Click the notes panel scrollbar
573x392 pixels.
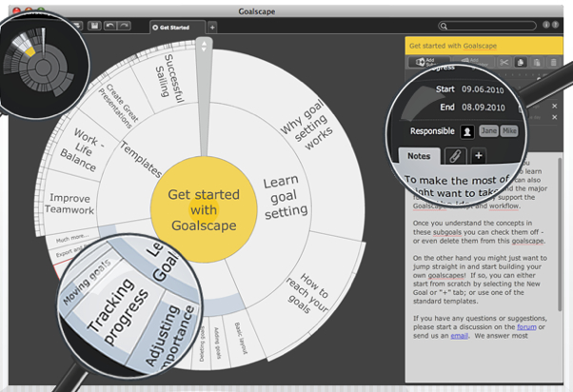coord(560,234)
